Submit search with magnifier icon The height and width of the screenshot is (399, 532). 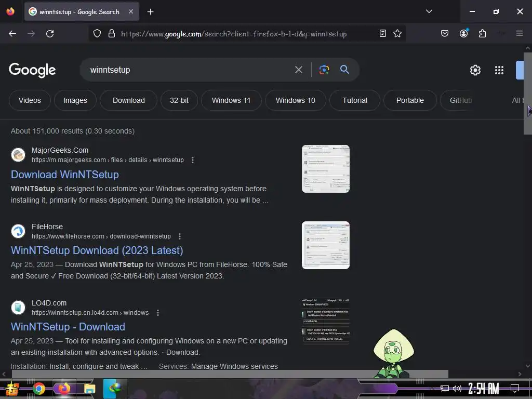pos(344,70)
